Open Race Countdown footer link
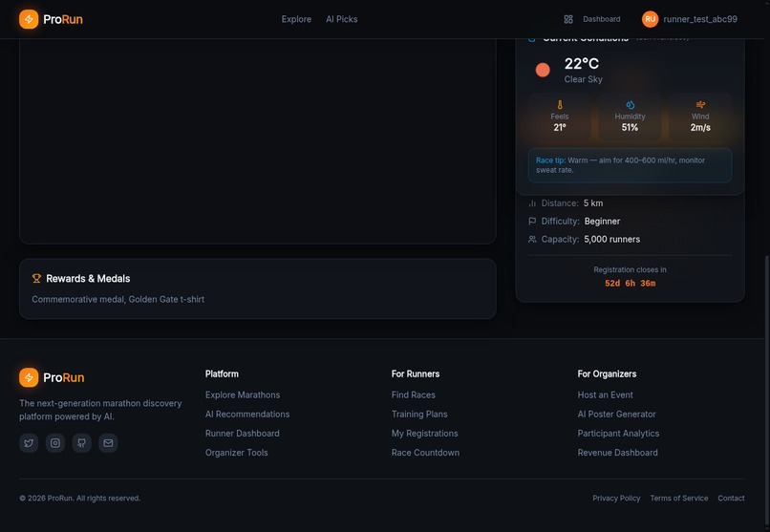 coord(425,453)
